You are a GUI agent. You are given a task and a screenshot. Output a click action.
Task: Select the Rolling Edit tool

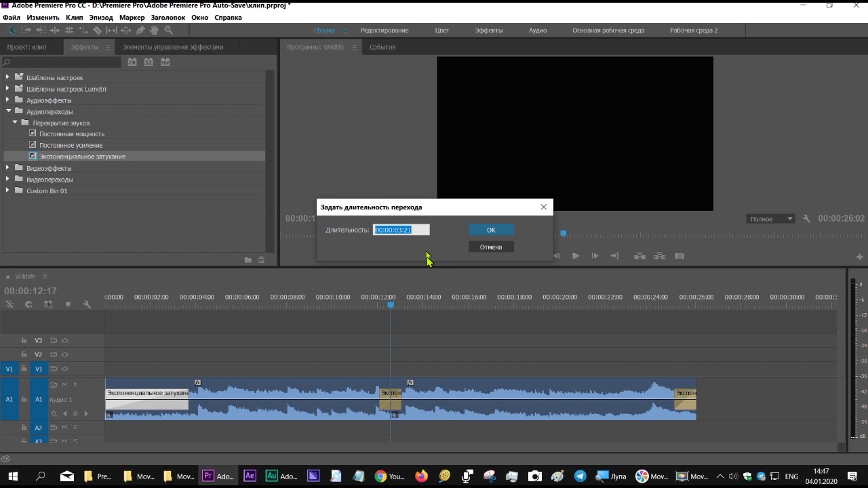pos(69,30)
